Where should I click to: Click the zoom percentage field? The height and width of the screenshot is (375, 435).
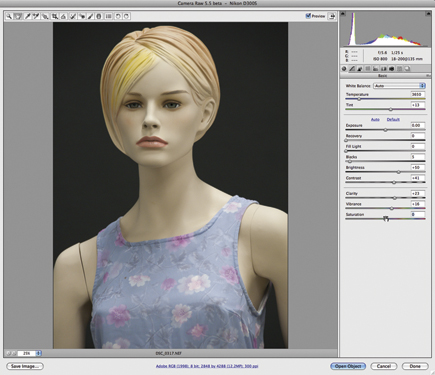tap(27, 353)
